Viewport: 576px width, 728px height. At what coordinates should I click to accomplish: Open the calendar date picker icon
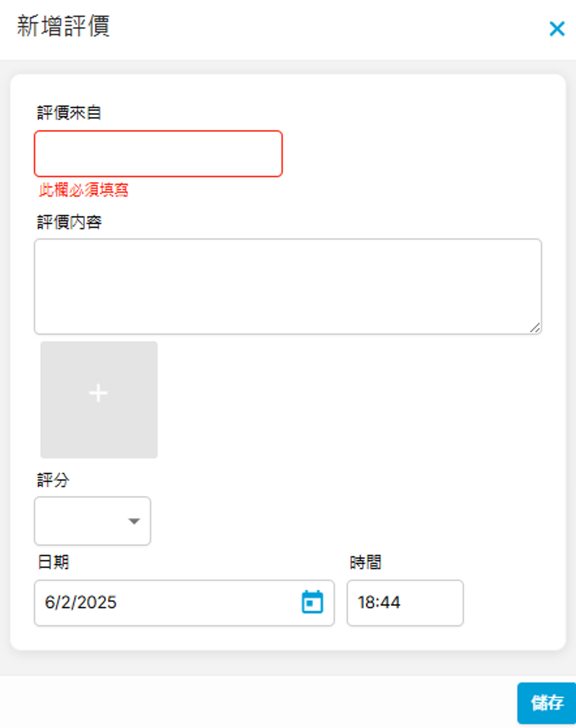pyautogui.click(x=312, y=601)
